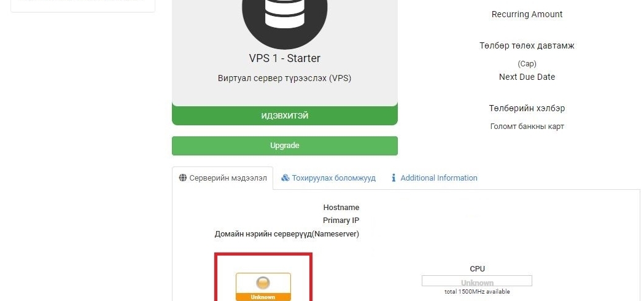Click the Hostname label
Image resolution: width=644 pixels, height=301 pixels.
tap(341, 207)
